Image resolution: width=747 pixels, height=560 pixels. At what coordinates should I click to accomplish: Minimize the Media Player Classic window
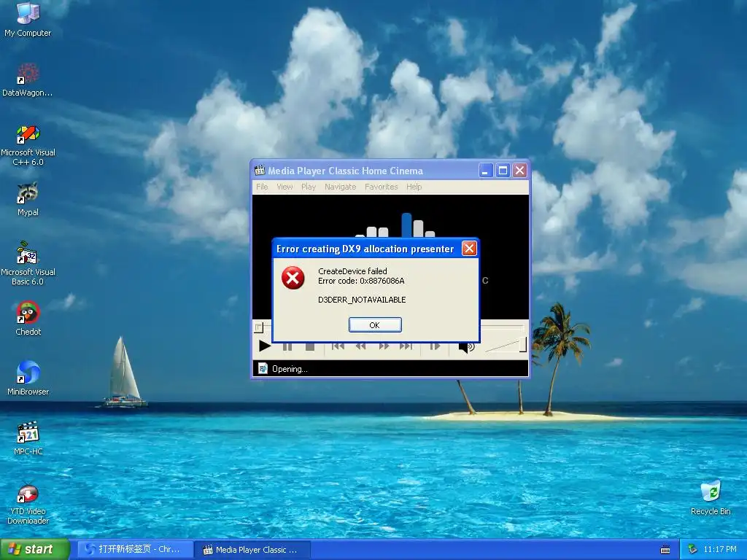(x=485, y=171)
